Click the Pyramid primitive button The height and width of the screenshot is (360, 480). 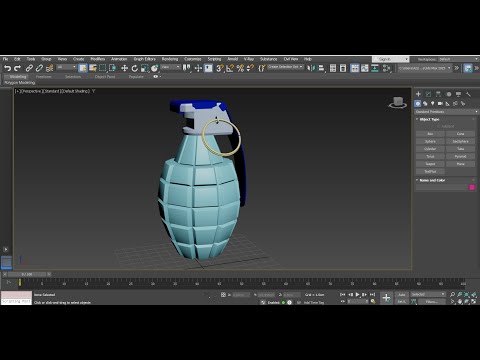click(x=461, y=156)
